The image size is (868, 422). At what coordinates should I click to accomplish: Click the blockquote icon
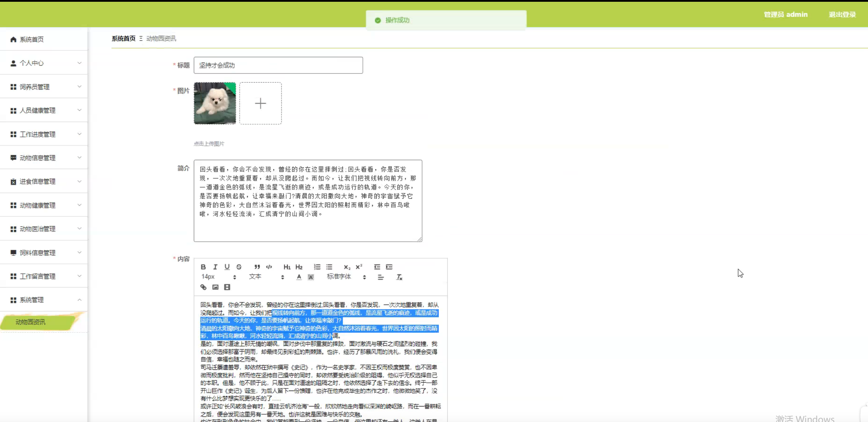click(257, 267)
